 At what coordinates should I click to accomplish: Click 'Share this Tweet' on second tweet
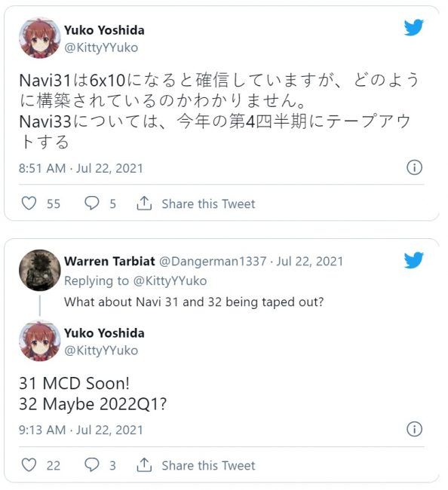208,466
